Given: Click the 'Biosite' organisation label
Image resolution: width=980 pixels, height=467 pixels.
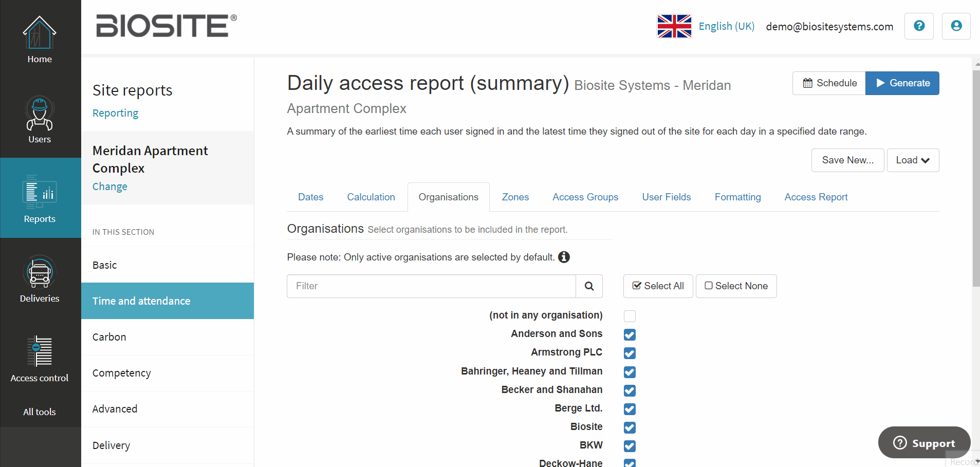Looking at the screenshot, I should 586,427.
